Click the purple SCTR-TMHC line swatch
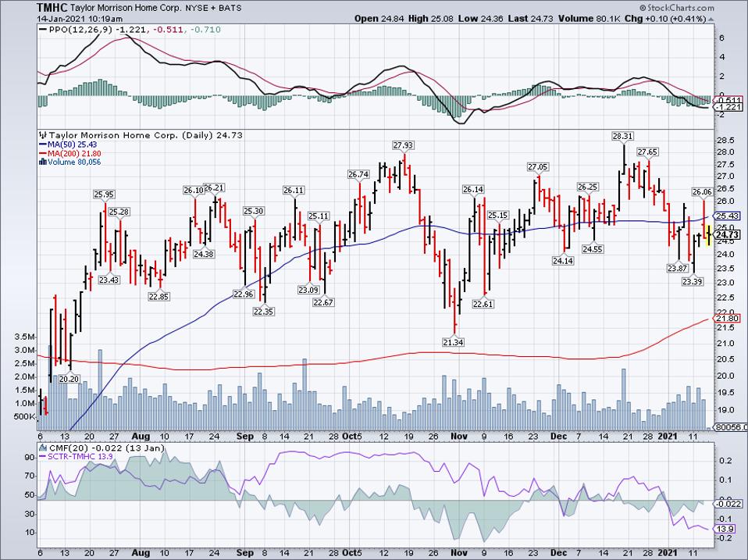 (x=43, y=457)
